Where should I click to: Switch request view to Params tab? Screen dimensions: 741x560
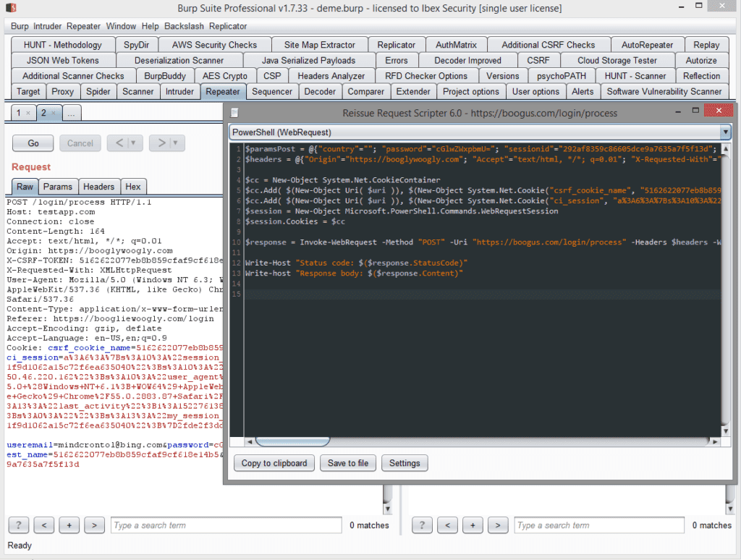(58, 187)
